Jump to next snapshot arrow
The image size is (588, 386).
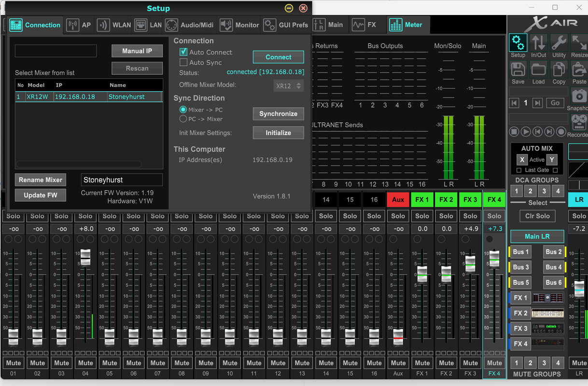[x=537, y=103]
